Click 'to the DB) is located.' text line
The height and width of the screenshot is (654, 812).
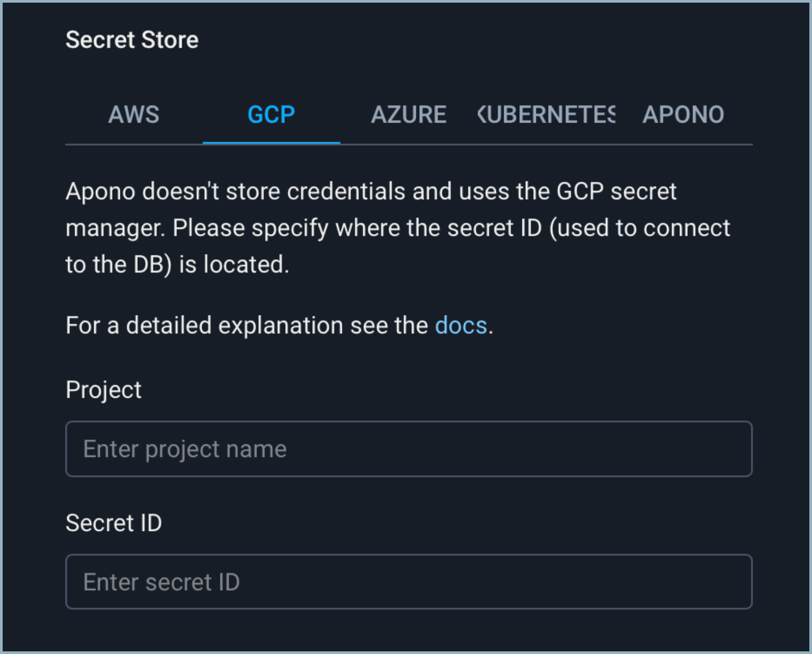177,265
